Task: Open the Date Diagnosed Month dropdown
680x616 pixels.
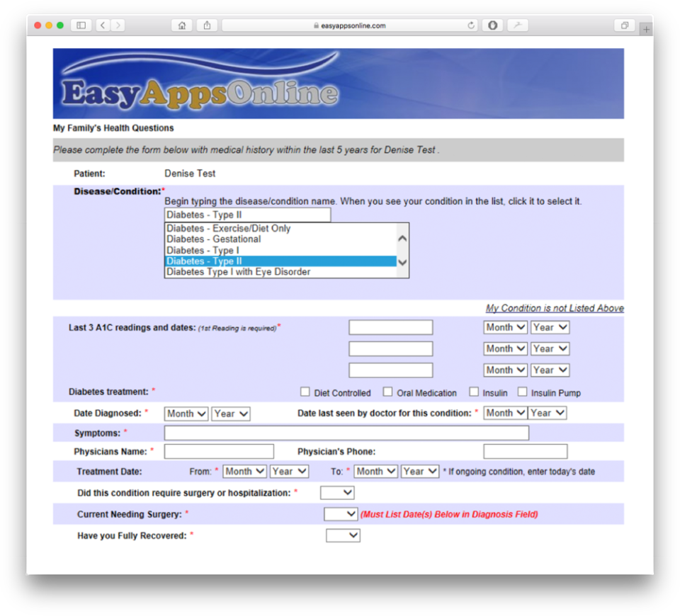Action: (x=186, y=413)
